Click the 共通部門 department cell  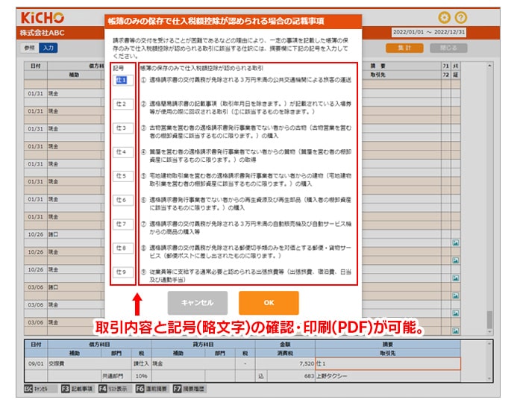point(116,376)
